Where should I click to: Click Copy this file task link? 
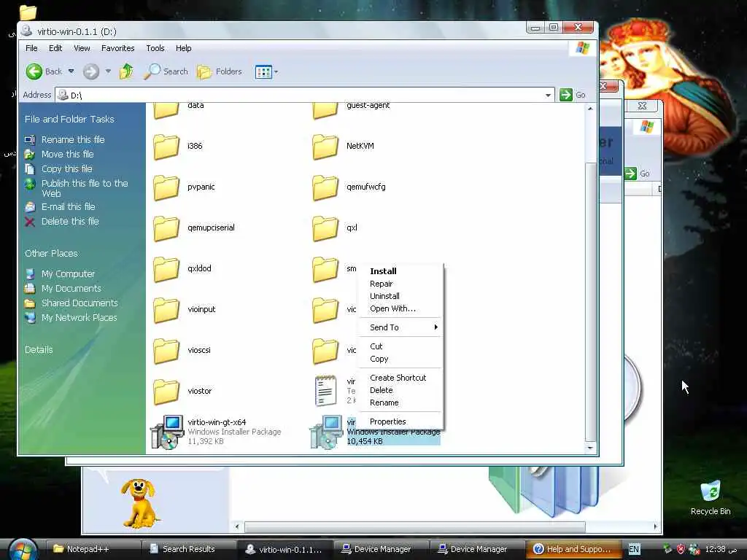click(x=66, y=168)
